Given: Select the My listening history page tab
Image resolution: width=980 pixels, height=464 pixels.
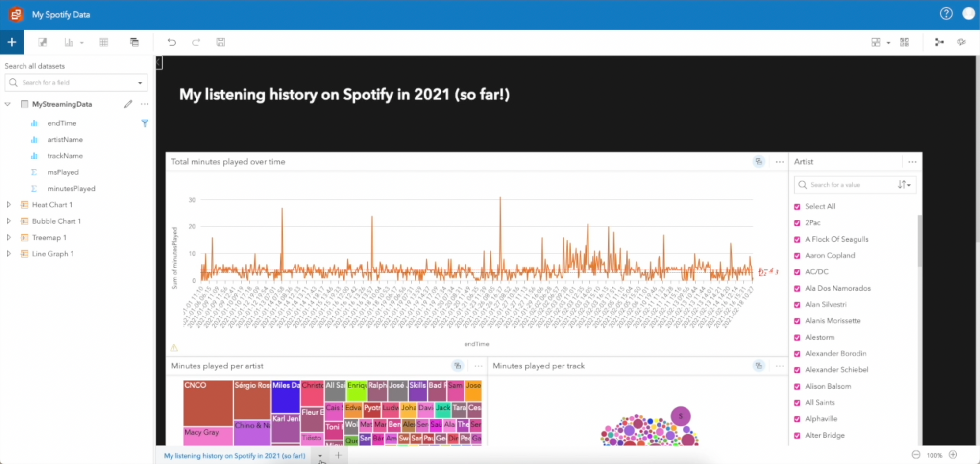Looking at the screenshot, I should [235, 456].
